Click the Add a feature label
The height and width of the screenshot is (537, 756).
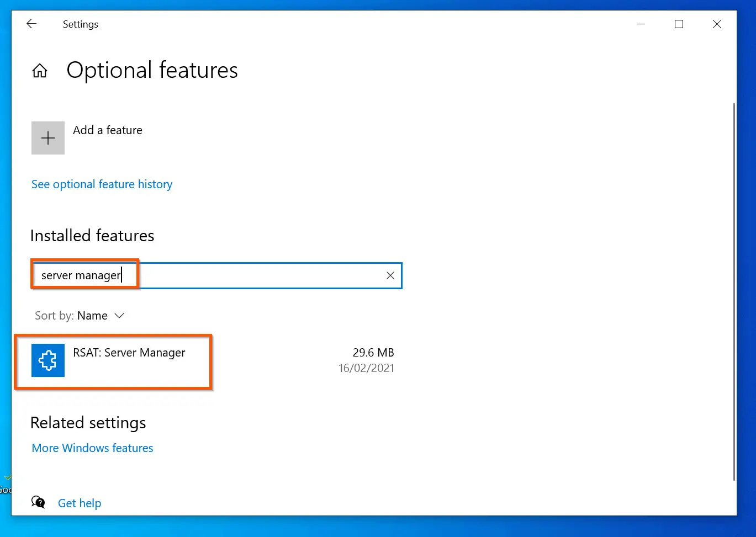click(108, 130)
